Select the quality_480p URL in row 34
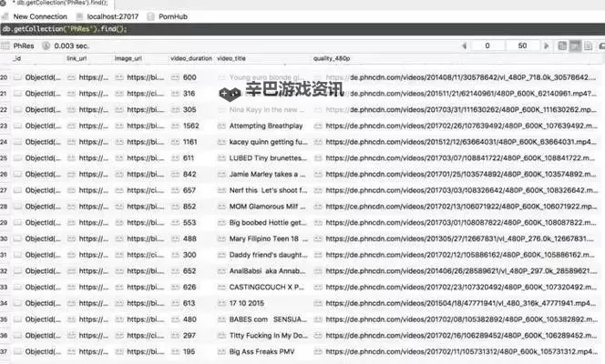 tap(461, 303)
